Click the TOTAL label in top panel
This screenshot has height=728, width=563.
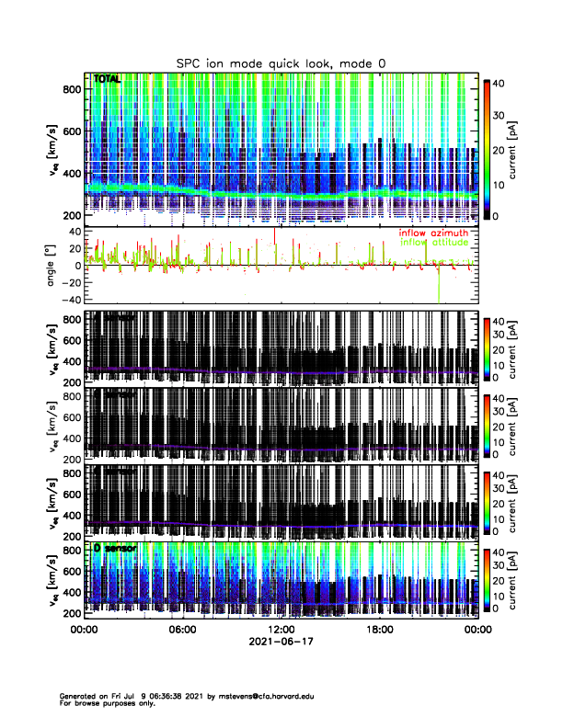point(107,80)
